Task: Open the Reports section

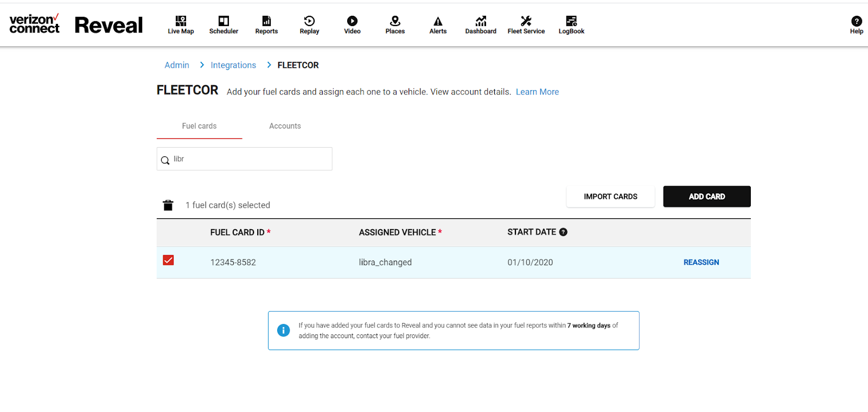Action: click(266, 25)
